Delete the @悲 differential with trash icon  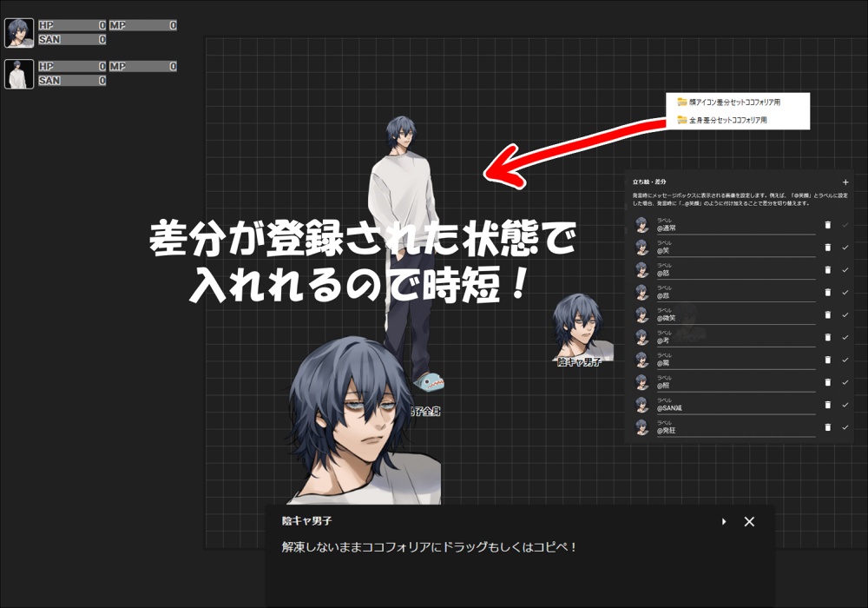[x=827, y=292]
